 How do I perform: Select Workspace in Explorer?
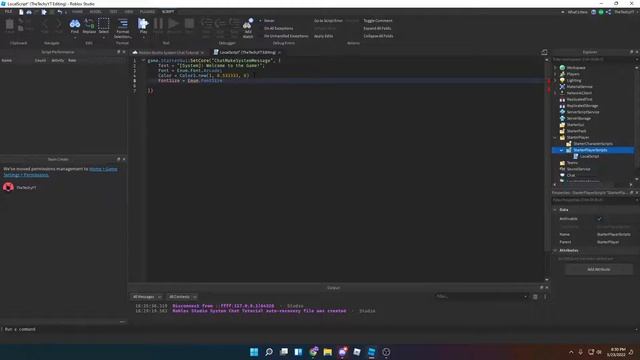[x=576, y=68]
